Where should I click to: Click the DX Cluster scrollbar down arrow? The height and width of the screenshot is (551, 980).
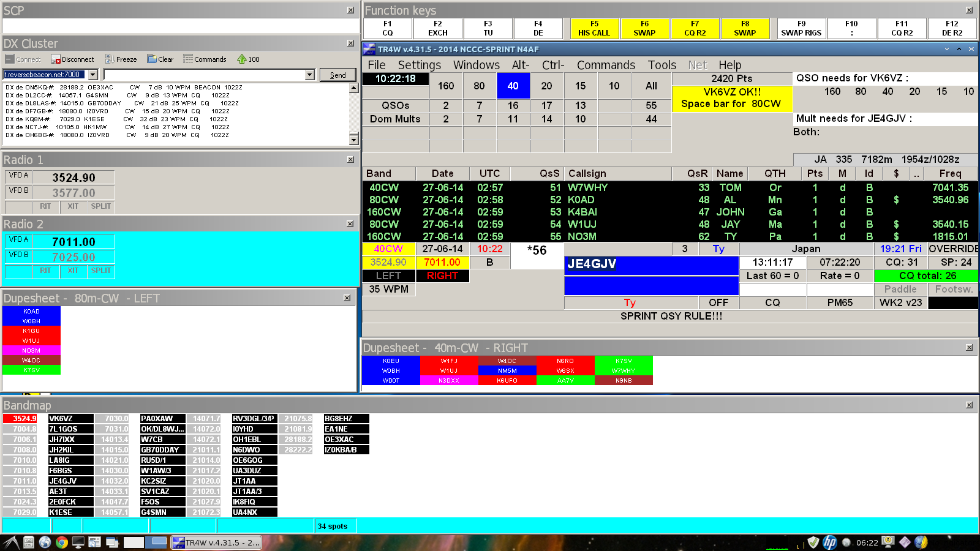coord(353,140)
